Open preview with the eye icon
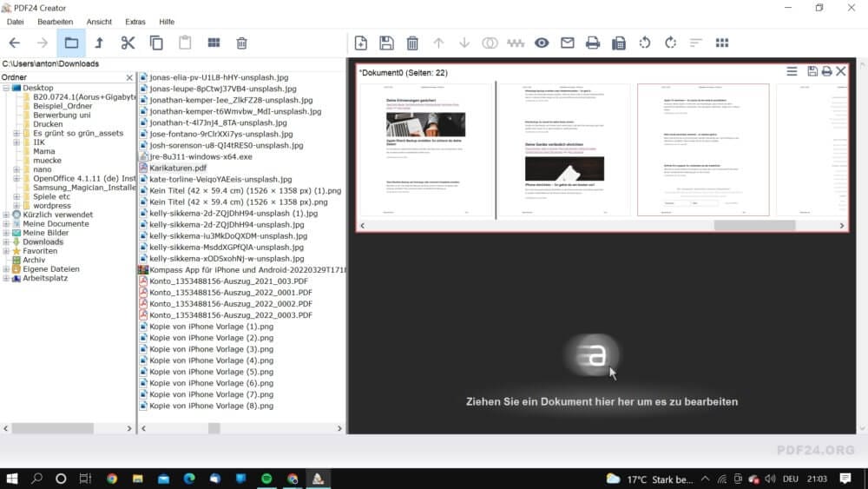The height and width of the screenshot is (489, 868). [x=542, y=43]
